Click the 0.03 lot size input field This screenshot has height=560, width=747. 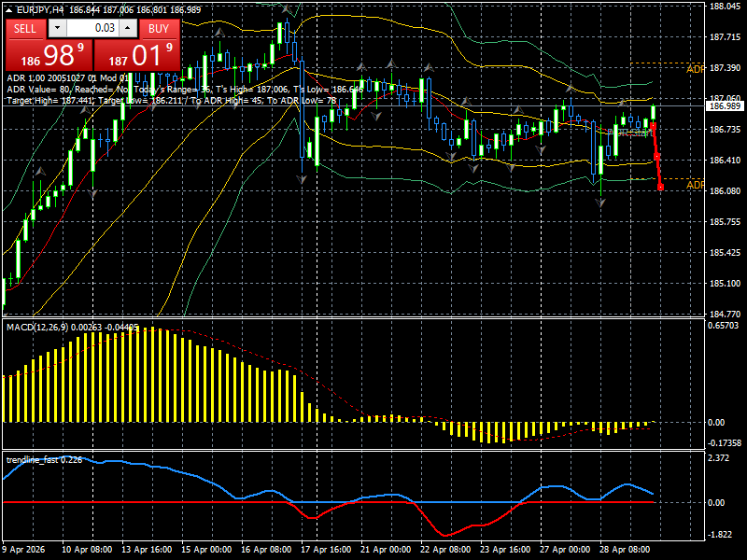[x=103, y=28]
